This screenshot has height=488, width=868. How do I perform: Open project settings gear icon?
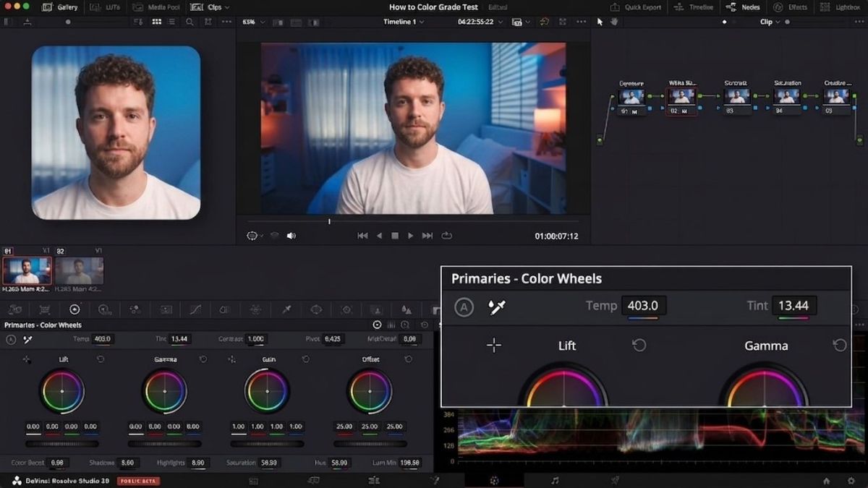tap(851, 481)
